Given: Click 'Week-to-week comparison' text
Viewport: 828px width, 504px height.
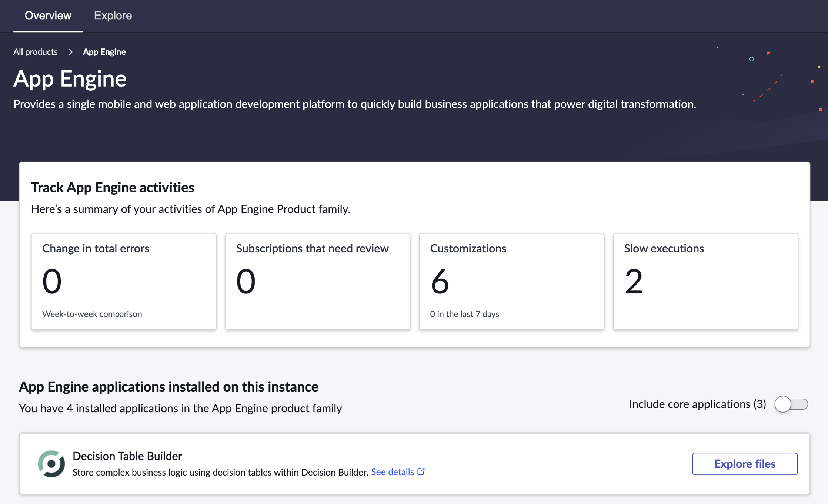Looking at the screenshot, I should (x=92, y=314).
